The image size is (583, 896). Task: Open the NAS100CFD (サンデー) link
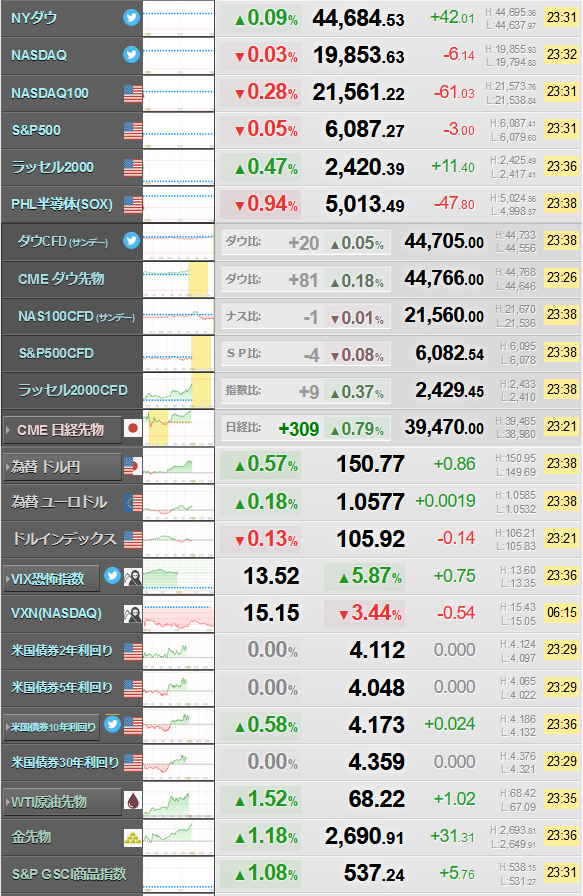click(x=77, y=316)
